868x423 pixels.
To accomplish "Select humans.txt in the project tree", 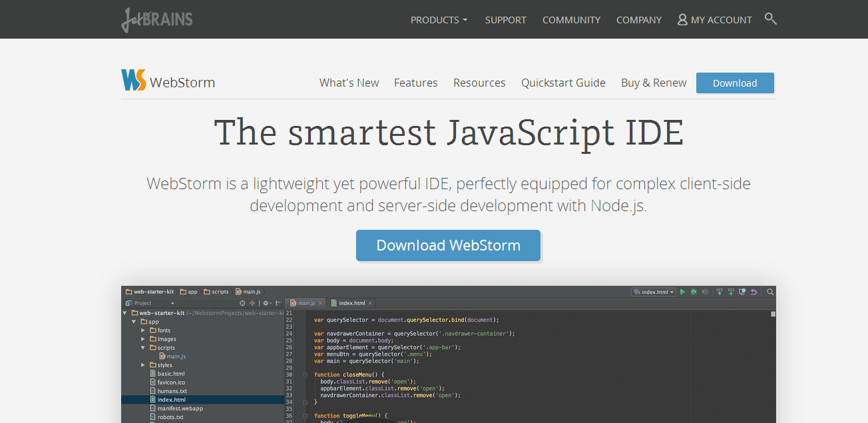I will click(x=168, y=391).
